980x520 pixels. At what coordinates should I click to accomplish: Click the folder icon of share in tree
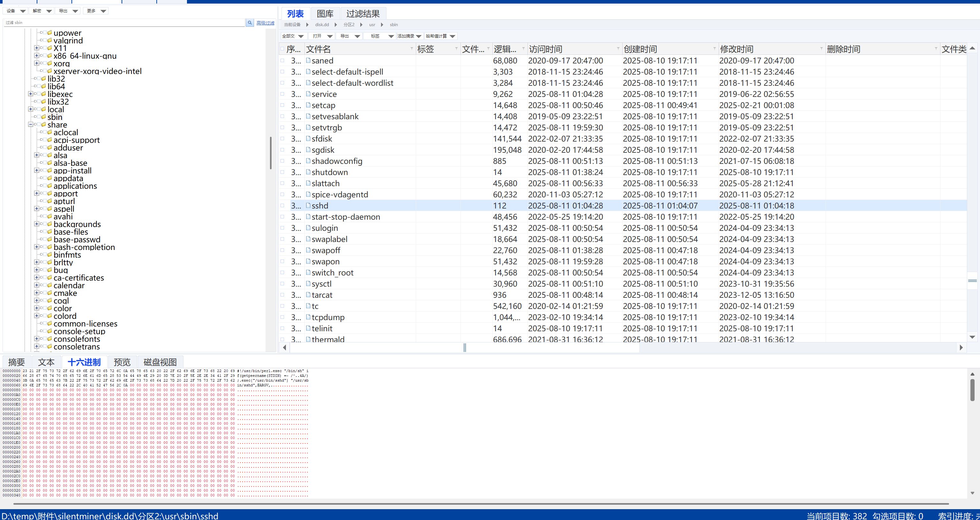[x=43, y=125]
